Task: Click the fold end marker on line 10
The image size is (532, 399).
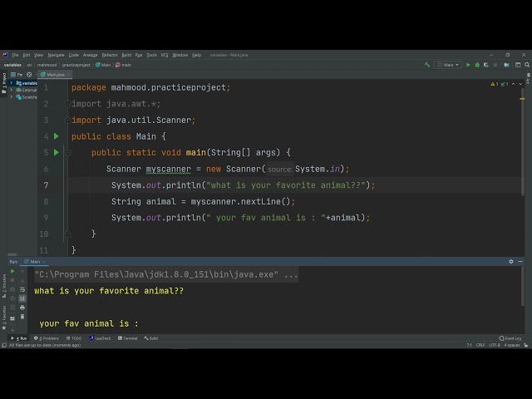Action: click(68, 234)
